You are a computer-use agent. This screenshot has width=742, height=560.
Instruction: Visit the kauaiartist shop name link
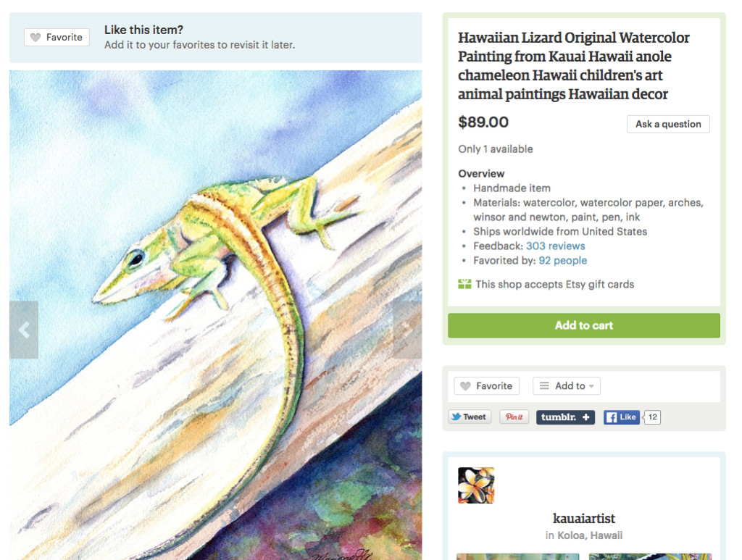coord(584,519)
